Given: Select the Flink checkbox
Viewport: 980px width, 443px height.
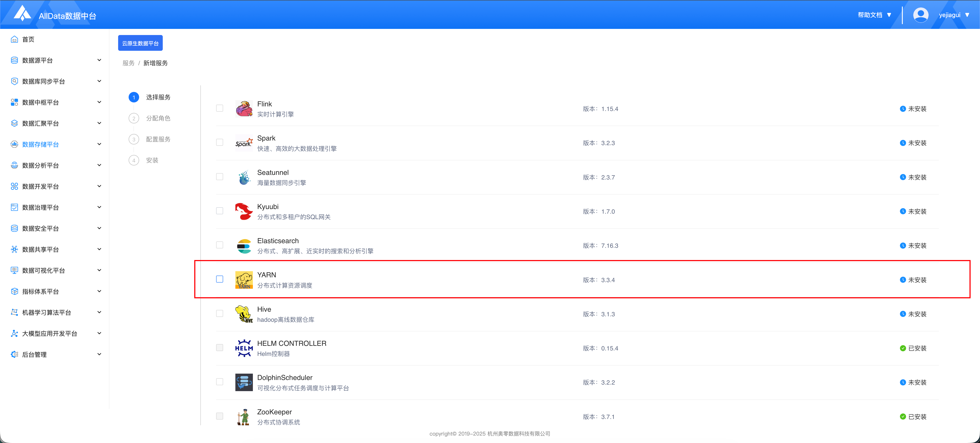Looking at the screenshot, I should pyautogui.click(x=219, y=108).
